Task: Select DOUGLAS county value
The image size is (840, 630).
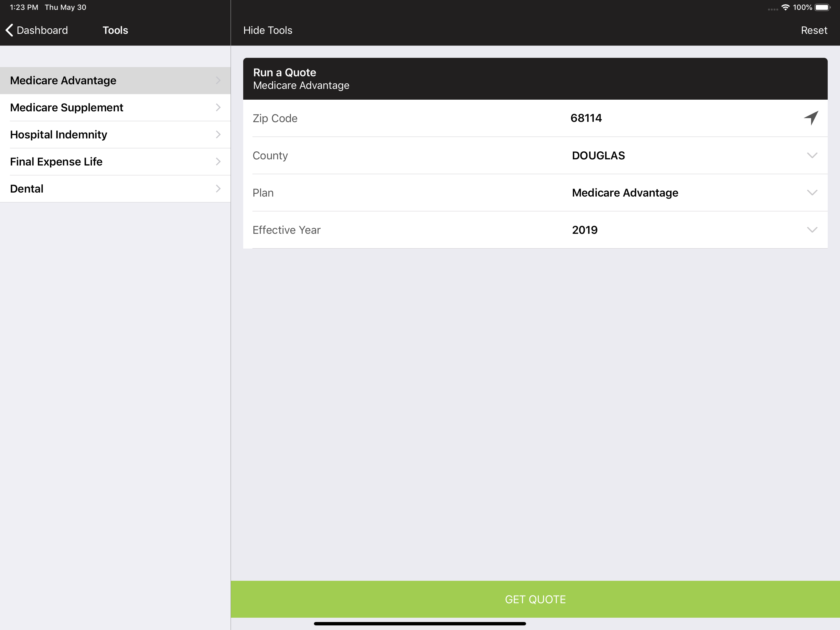Action: click(598, 155)
